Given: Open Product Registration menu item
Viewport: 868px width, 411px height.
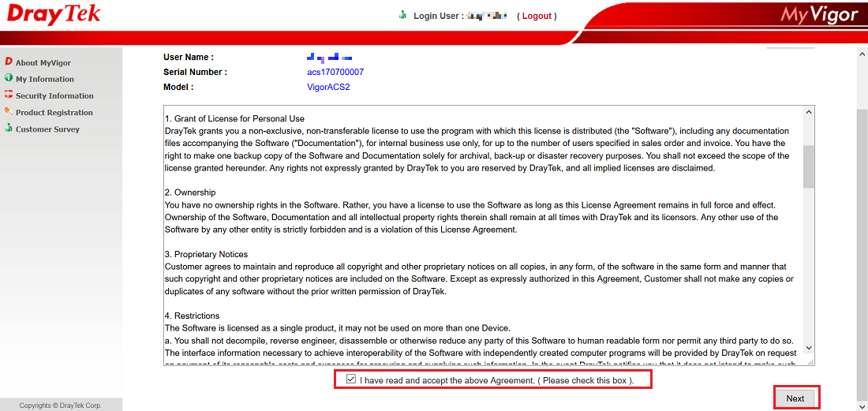Looking at the screenshot, I should coord(54,112).
